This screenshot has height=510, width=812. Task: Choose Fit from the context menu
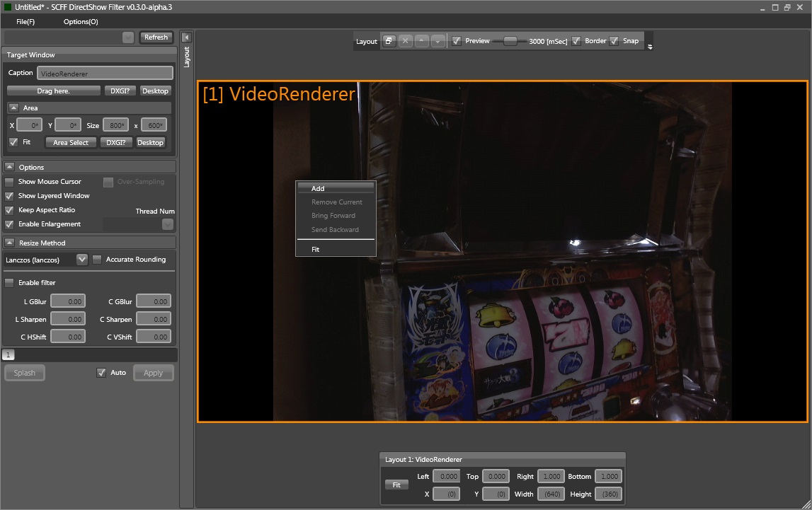[336, 249]
